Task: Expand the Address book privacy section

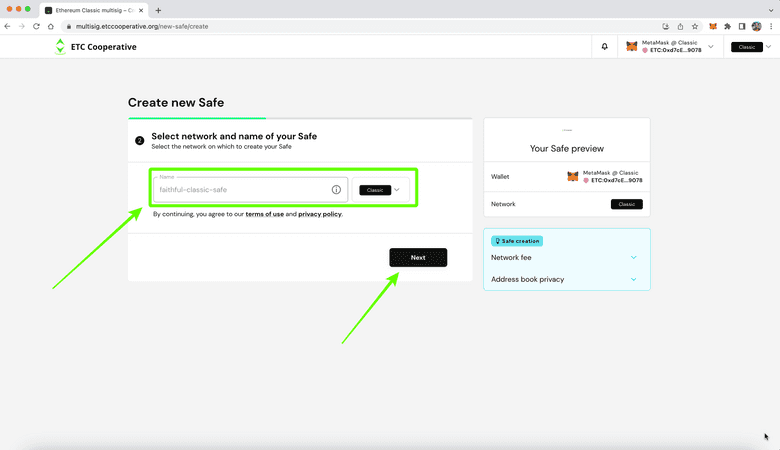Action: click(x=566, y=279)
